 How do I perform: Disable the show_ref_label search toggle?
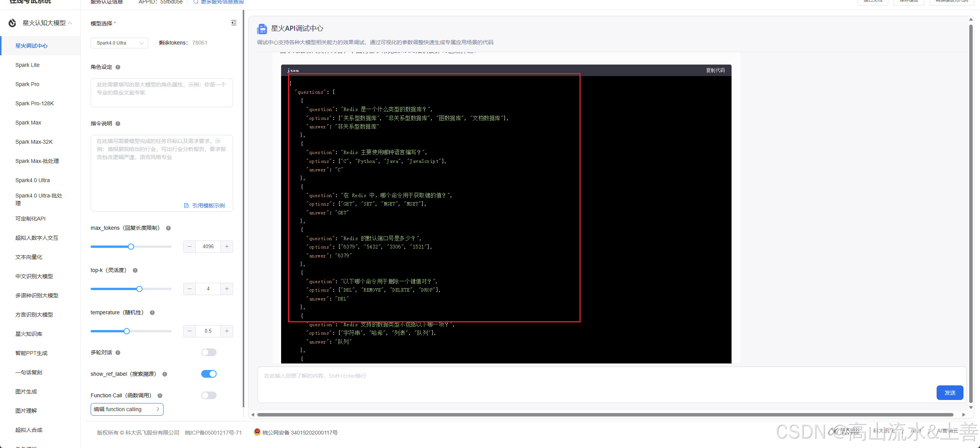pyautogui.click(x=209, y=373)
